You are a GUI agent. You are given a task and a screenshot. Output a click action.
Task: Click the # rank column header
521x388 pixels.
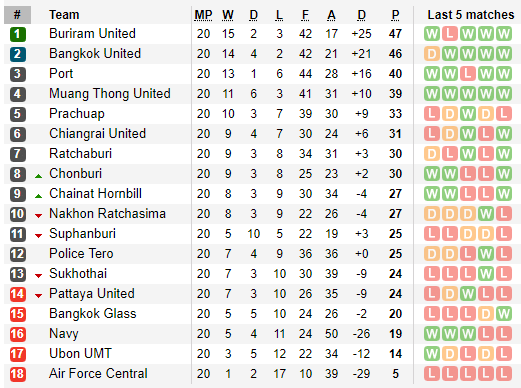[x=17, y=15]
